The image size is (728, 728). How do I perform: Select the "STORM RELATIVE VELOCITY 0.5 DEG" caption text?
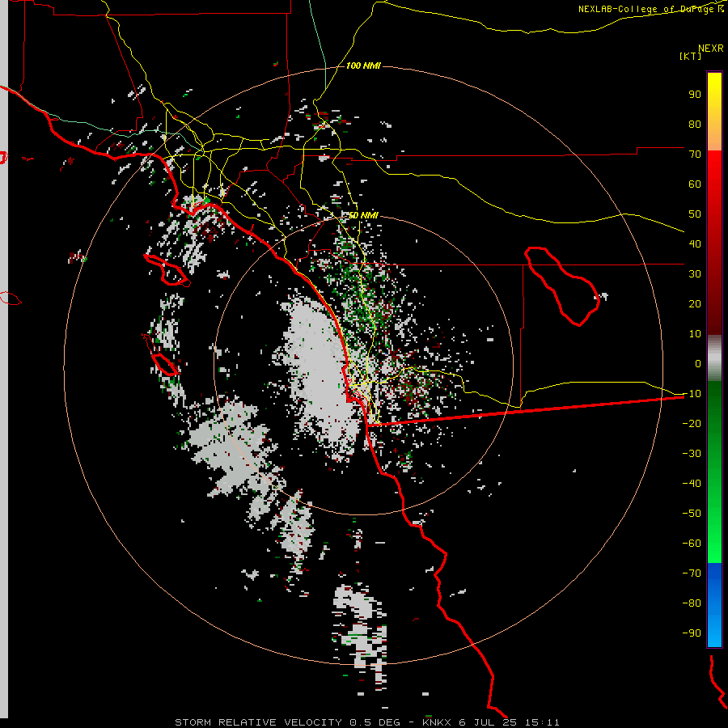287,722
